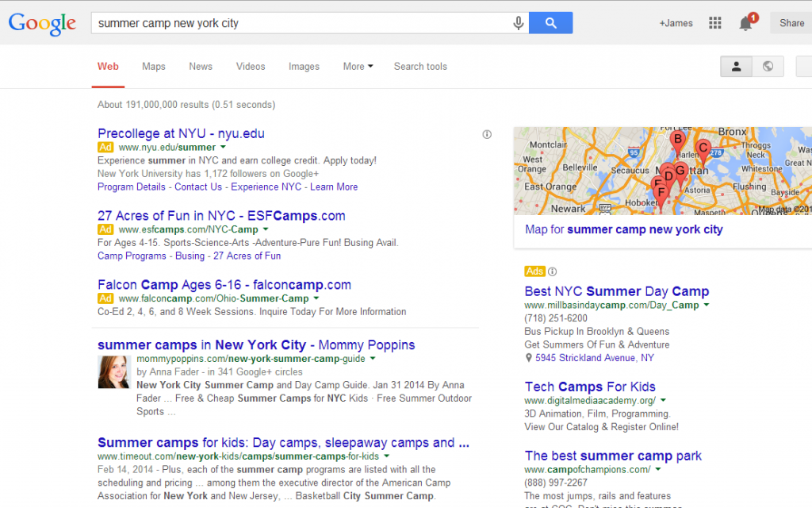Switch to the Videos tab
The width and height of the screenshot is (812, 508).
[x=251, y=67]
